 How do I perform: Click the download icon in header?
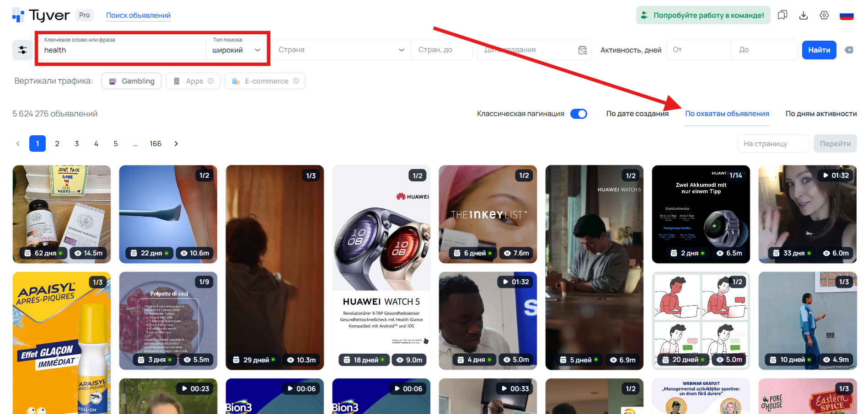click(x=803, y=15)
